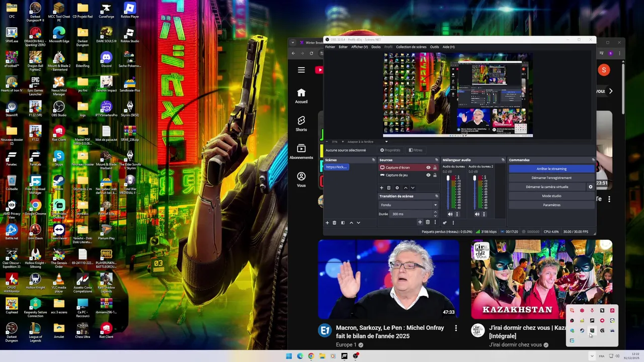Switch to Mode studio

(551, 196)
